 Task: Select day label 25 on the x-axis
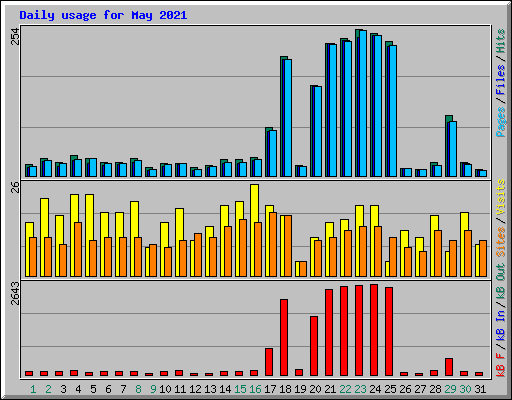[x=390, y=389]
